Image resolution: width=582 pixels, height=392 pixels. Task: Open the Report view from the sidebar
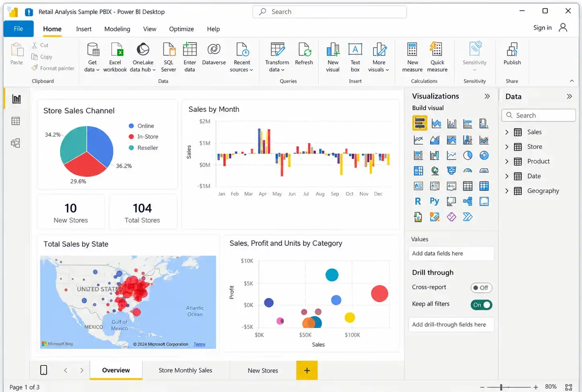[x=16, y=99]
